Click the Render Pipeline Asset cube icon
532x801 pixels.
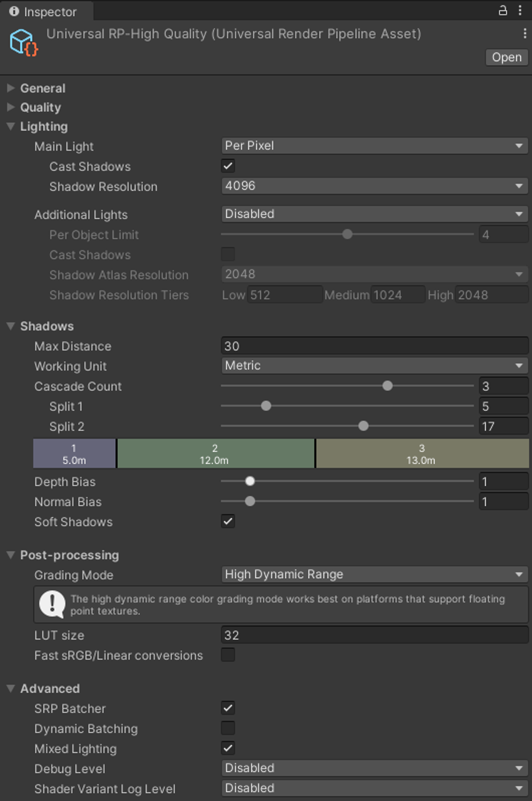(24, 42)
